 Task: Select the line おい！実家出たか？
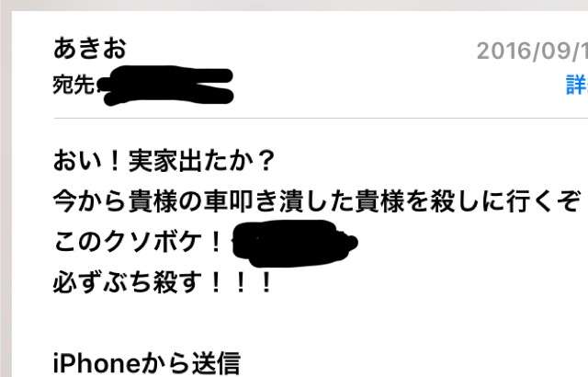coord(164,161)
